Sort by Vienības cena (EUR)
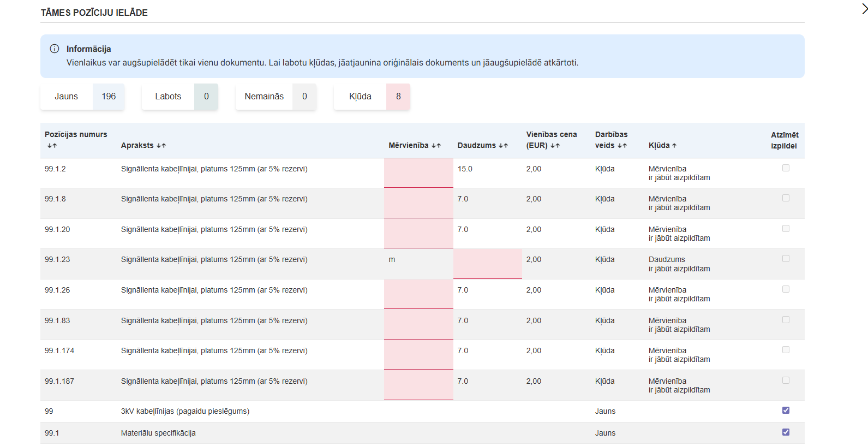This screenshot has height=446, width=868. click(555, 146)
